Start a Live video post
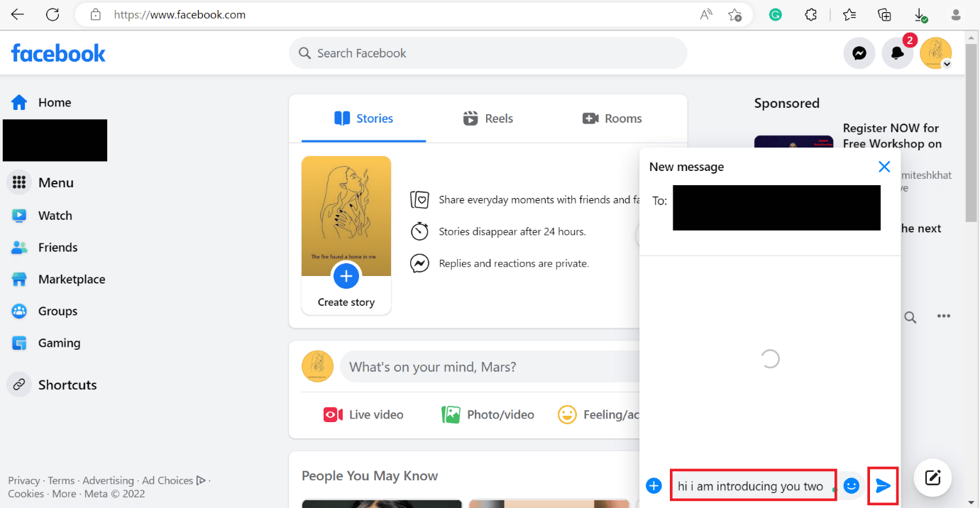 363,414
